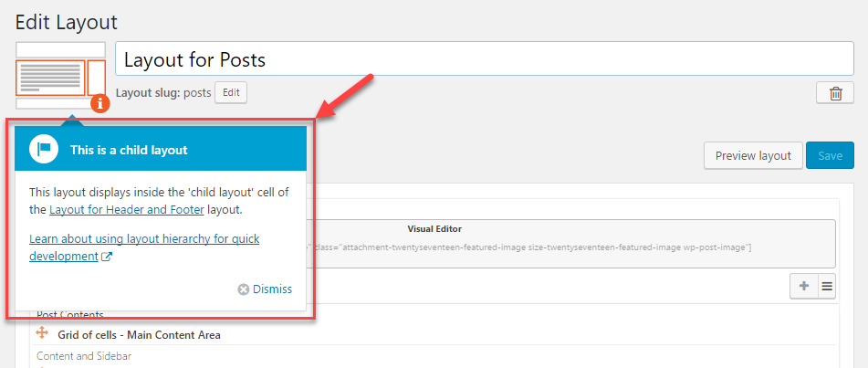Click the orange move handle for Grid of cells
868x368 pixels.
tap(42, 333)
